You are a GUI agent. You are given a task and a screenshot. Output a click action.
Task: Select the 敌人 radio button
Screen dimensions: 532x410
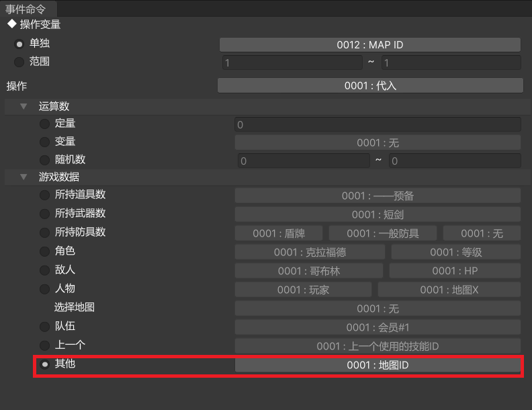click(x=44, y=270)
